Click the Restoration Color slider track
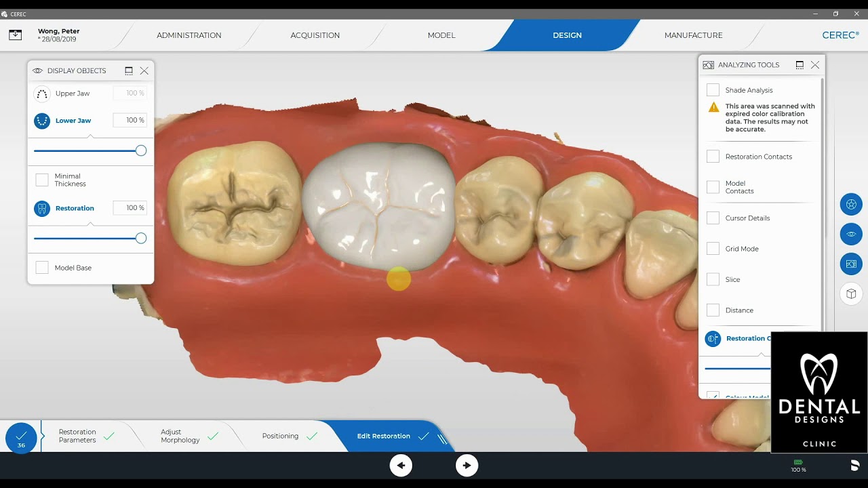This screenshot has height=488, width=868. point(738,369)
